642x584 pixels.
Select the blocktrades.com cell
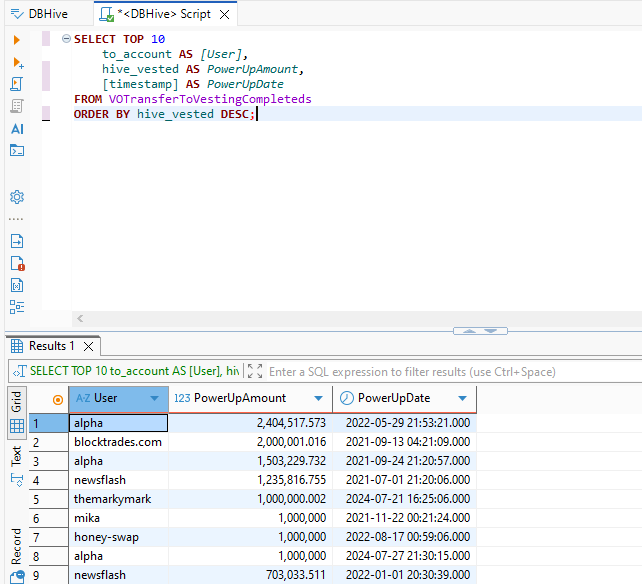click(x=119, y=442)
